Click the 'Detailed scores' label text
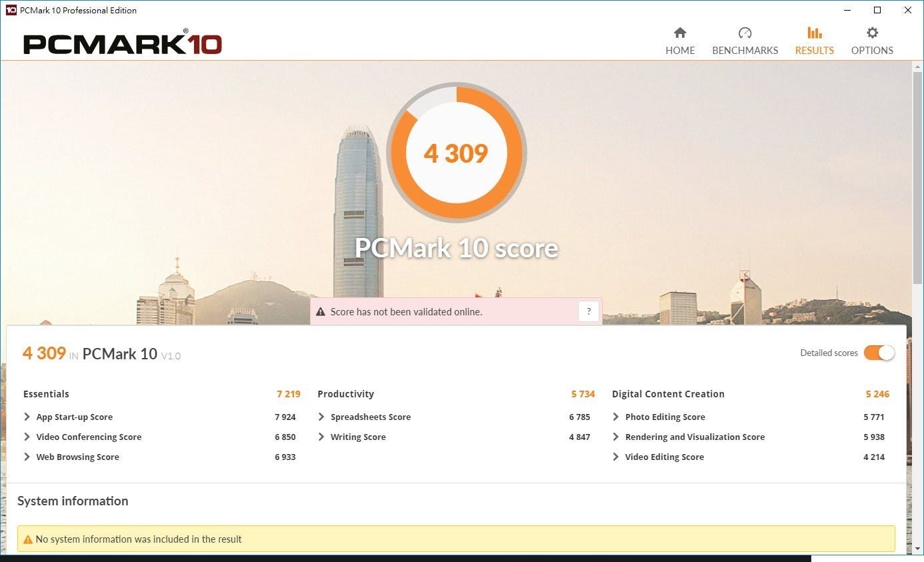Screen dimensions: 924x562 [829, 353]
